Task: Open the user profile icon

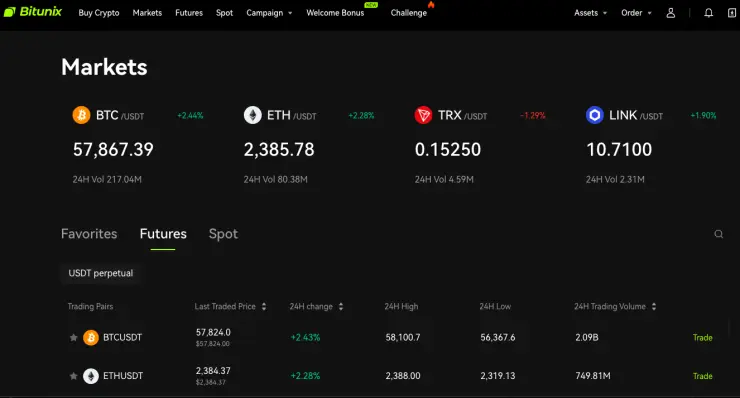Action: click(671, 13)
